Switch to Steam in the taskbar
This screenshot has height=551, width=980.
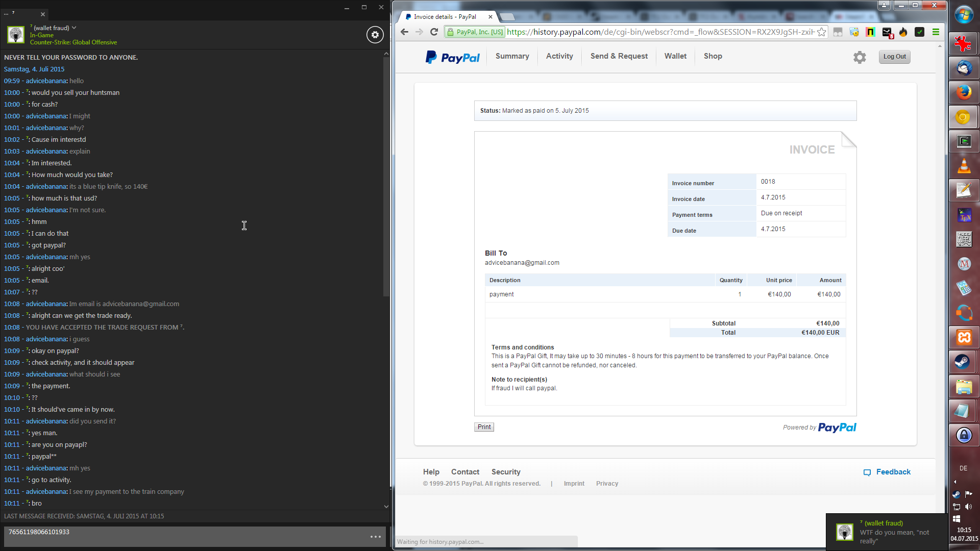point(964,362)
